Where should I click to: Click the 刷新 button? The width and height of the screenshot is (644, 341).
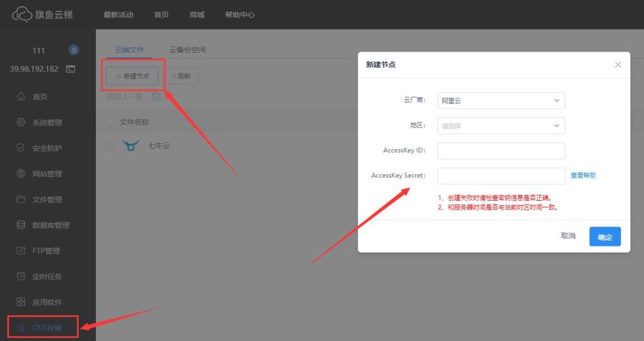182,76
